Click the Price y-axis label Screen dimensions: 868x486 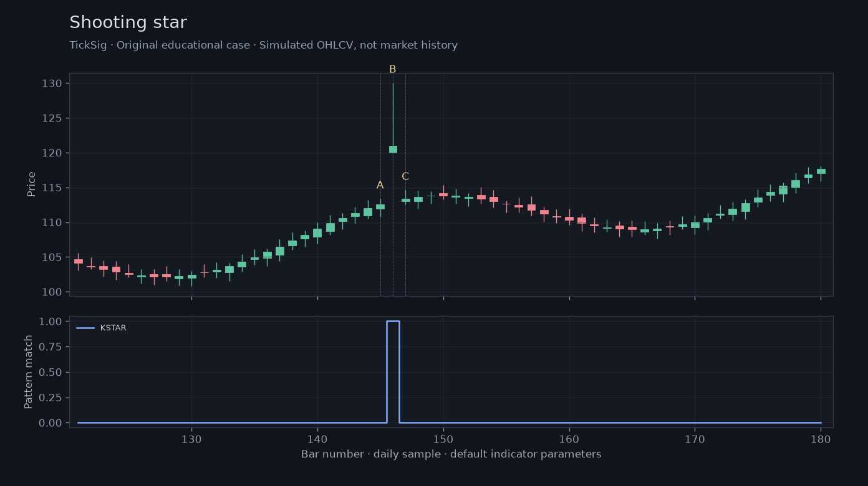[31, 184]
